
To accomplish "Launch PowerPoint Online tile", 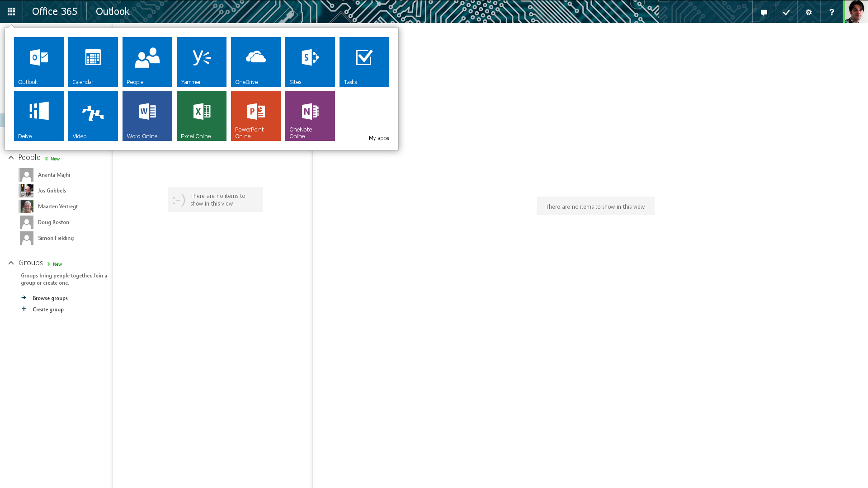I will [256, 116].
